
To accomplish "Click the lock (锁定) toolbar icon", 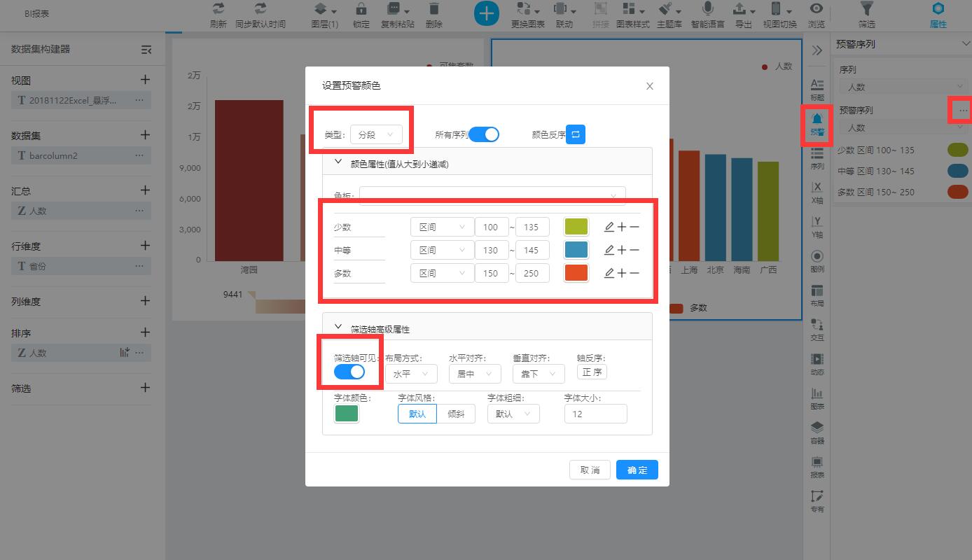I will coord(361,10).
